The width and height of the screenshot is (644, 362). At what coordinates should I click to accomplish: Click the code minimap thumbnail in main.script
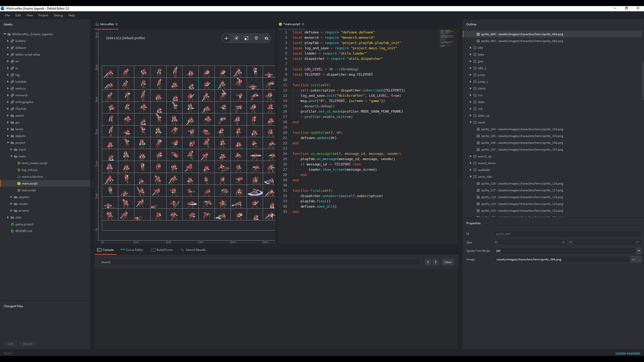point(447,39)
